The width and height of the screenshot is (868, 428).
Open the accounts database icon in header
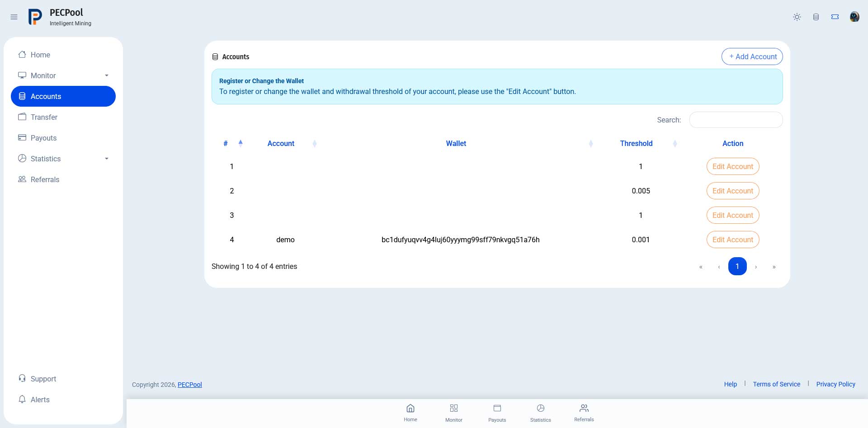coord(816,17)
